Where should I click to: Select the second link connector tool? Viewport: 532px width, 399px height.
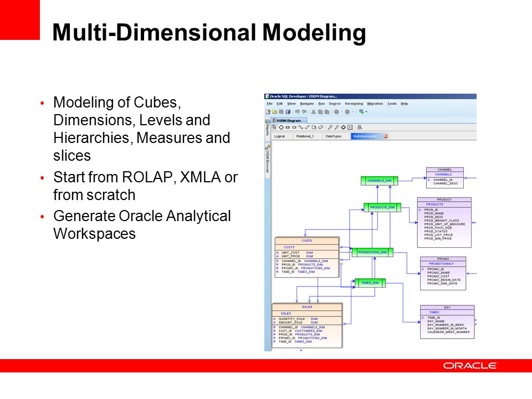pos(307,127)
